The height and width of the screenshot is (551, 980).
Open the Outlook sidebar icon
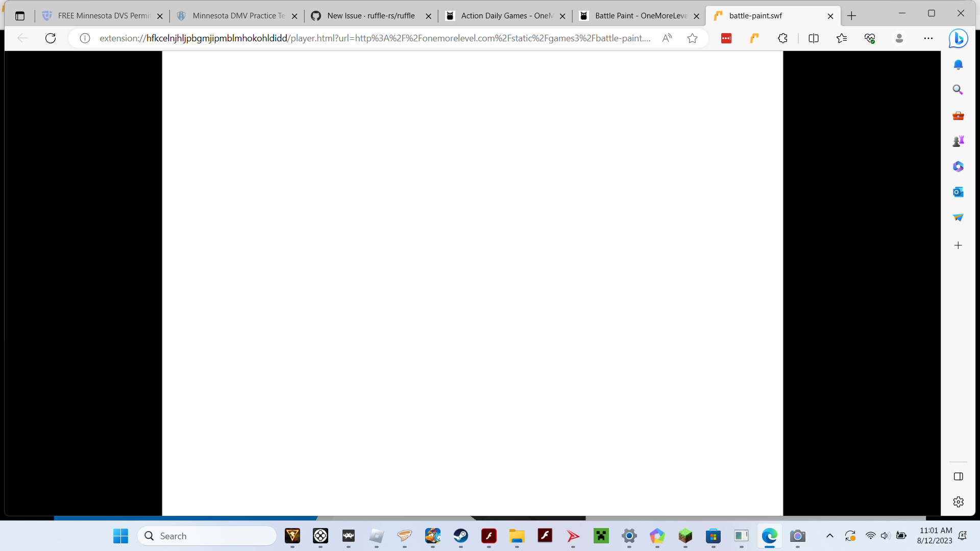click(958, 192)
